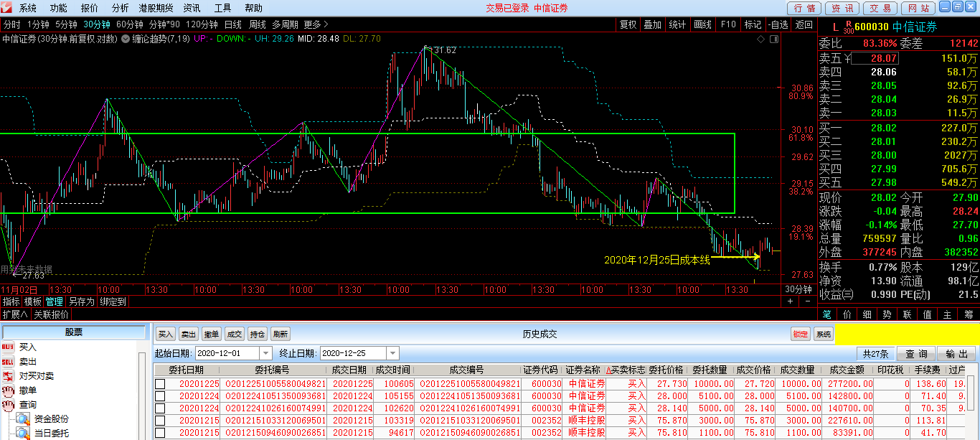Click the R300 marker beside stock code

click(848, 27)
